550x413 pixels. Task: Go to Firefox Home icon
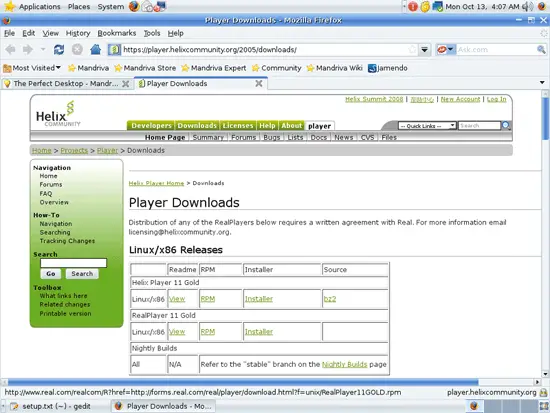coord(95,50)
